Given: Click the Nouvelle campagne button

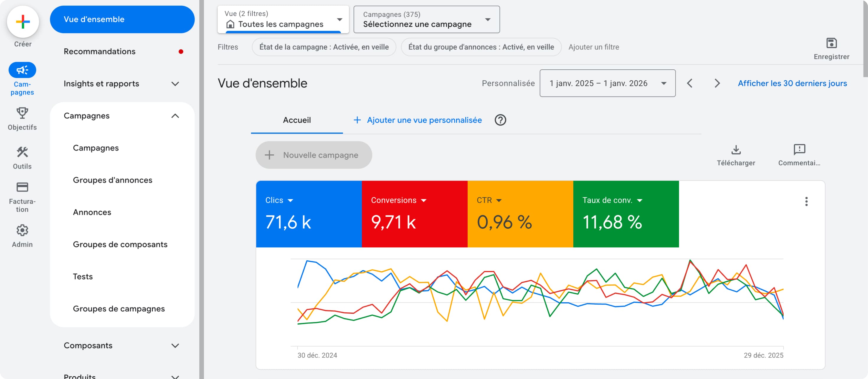Looking at the screenshot, I should coord(314,155).
